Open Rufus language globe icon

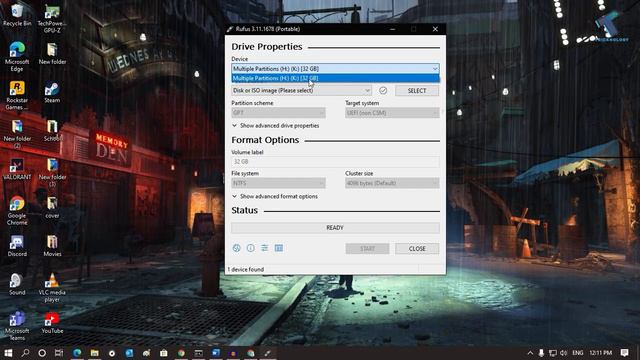(x=236, y=248)
